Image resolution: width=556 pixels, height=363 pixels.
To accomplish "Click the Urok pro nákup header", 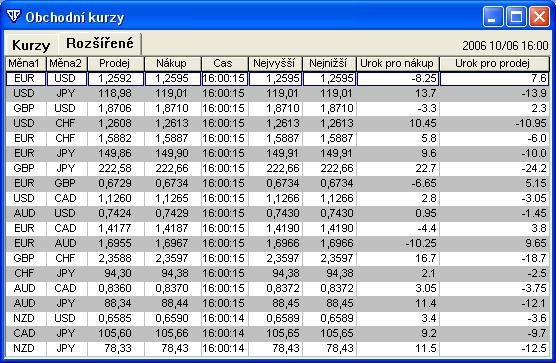I will click(x=398, y=64).
